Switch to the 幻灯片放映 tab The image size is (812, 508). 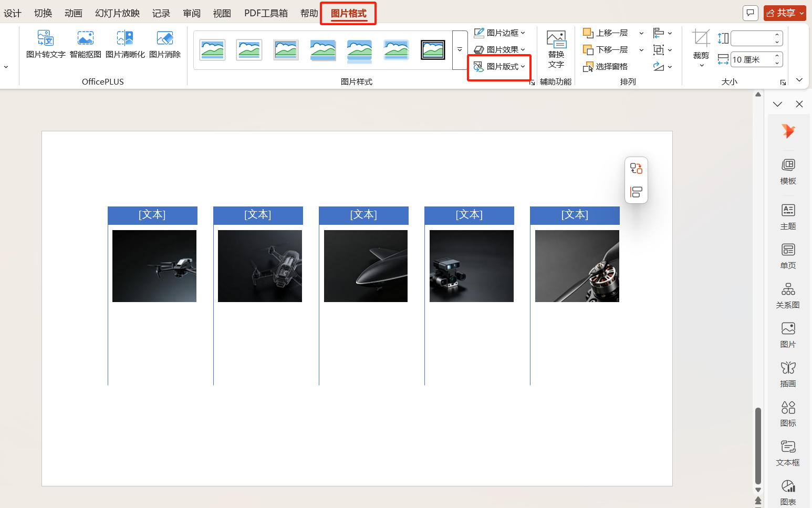(x=117, y=13)
